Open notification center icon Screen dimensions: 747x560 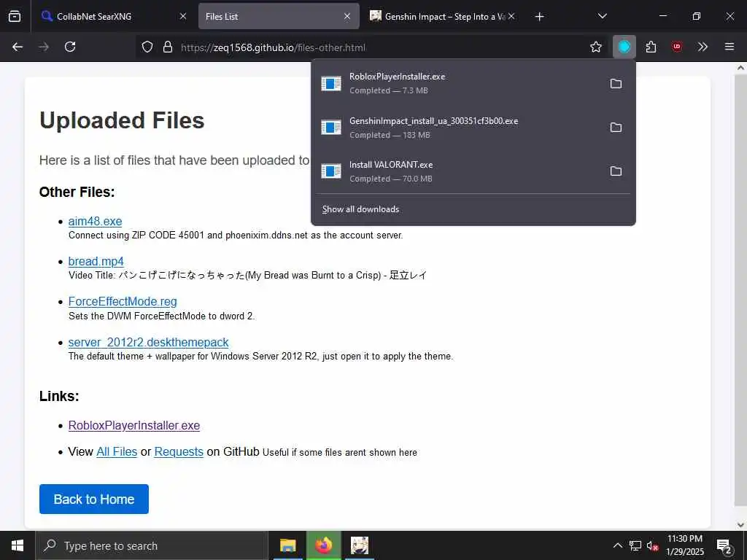click(724, 546)
